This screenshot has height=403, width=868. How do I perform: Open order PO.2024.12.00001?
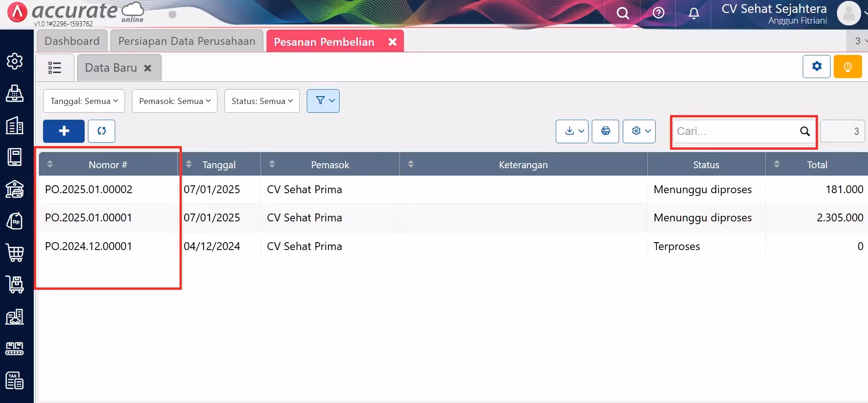(89, 246)
